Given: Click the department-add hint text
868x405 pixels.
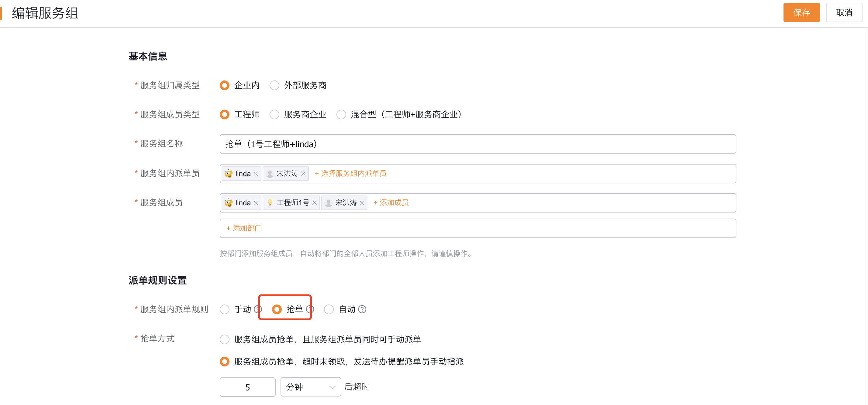Looking at the screenshot, I should tap(347, 254).
